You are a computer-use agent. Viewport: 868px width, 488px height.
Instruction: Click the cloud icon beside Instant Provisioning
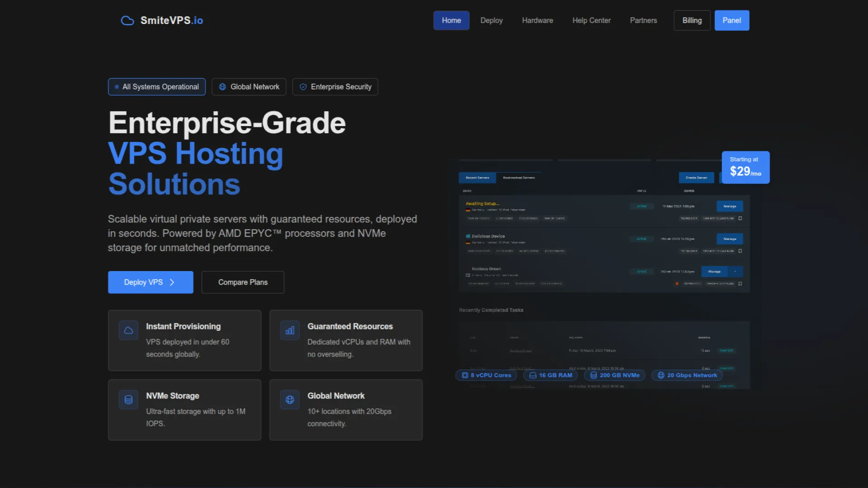(x=128, y=330)
